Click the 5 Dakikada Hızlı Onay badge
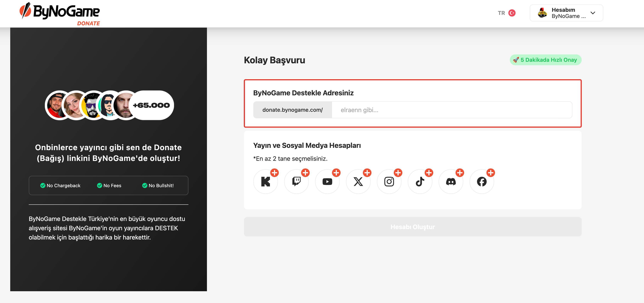The image size is (644, 303). (x=546, y=60)
